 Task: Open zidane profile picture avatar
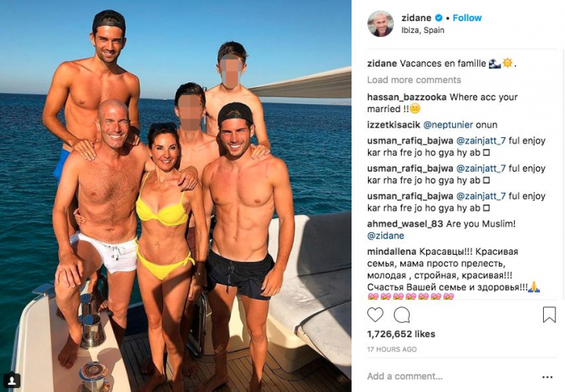tap(381, 24)
